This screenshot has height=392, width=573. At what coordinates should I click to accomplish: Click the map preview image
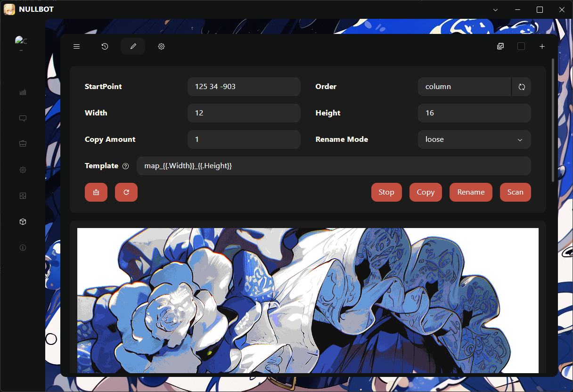308,301
